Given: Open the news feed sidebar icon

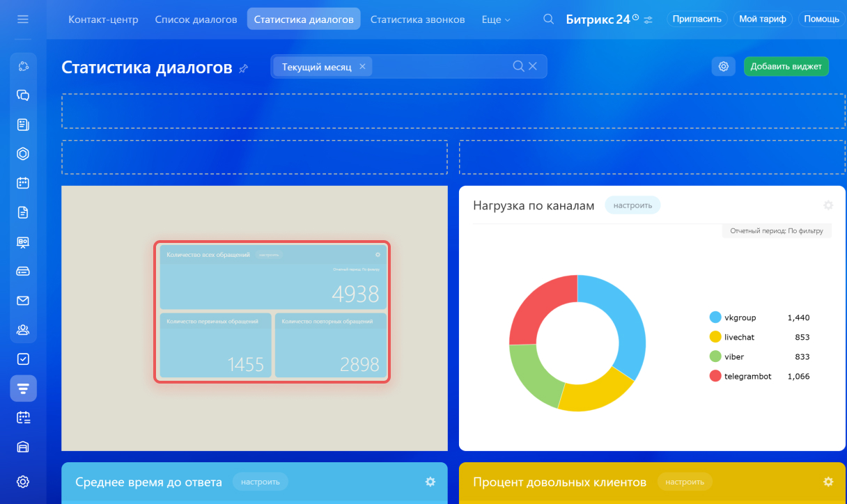Looking at the screenshot, I should pyautogui.click(x=23, y=125).
